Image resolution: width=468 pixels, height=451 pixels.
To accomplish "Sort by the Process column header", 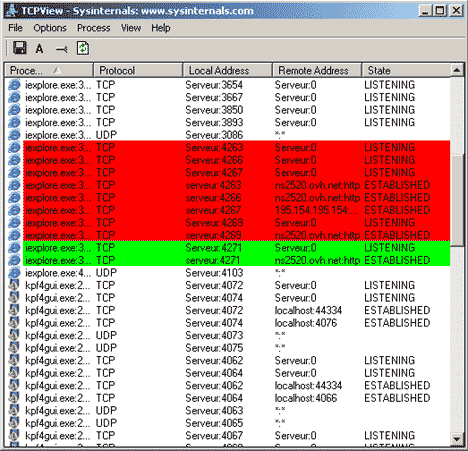I will pos(49,70).
